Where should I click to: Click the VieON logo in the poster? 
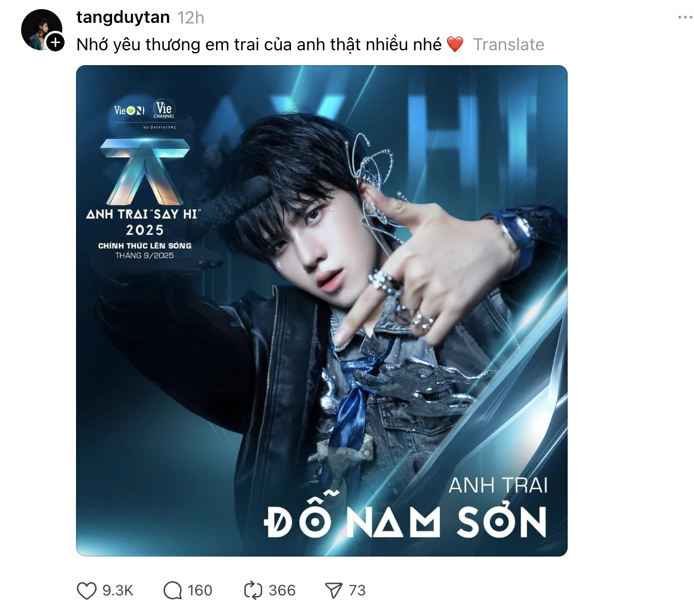[x=129, y=110]
